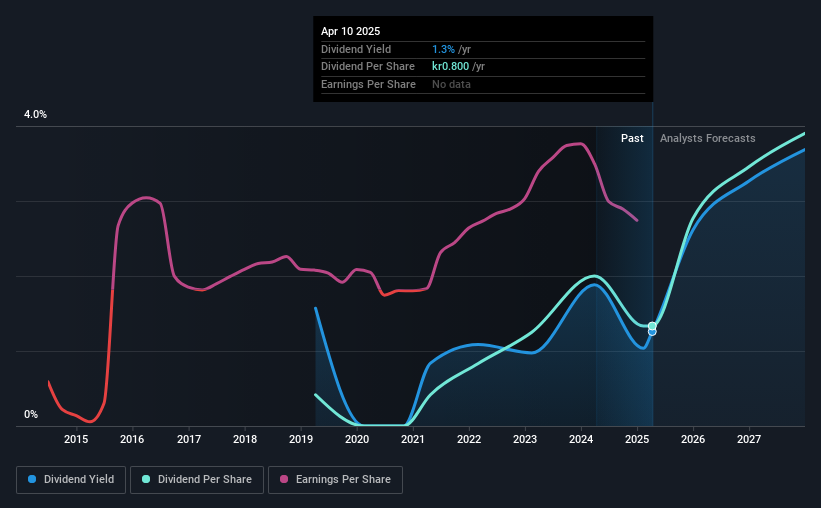Select the Analysts Forecasts label

coord(707,138)
